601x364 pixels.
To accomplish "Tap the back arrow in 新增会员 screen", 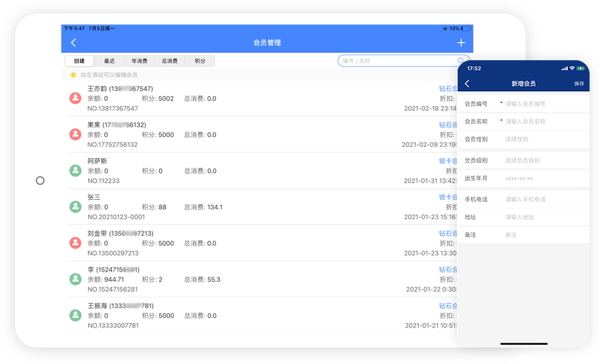I will pyautogui.click(x=468, y=84).
